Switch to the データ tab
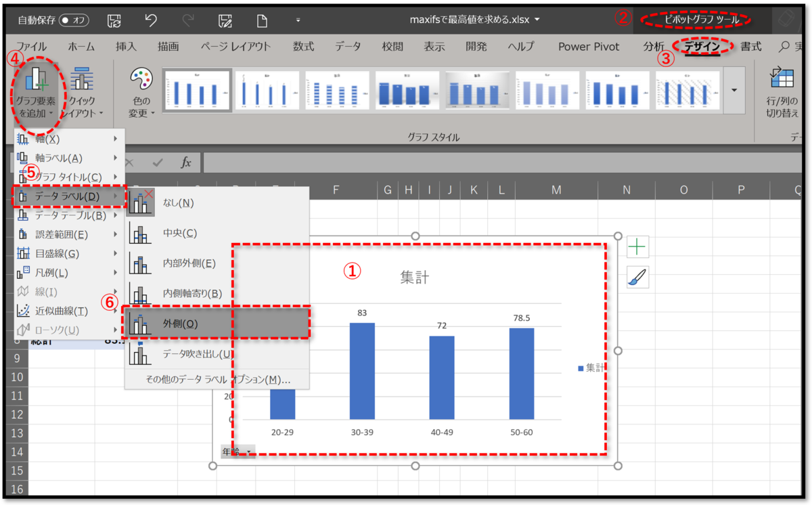 [348, 47]
